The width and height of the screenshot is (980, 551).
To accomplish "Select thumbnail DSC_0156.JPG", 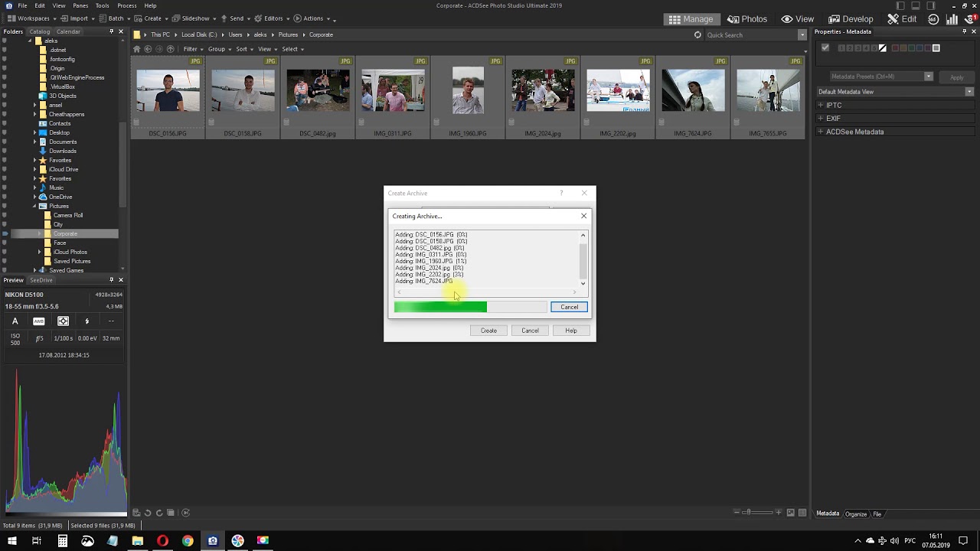I will (168, 97).
